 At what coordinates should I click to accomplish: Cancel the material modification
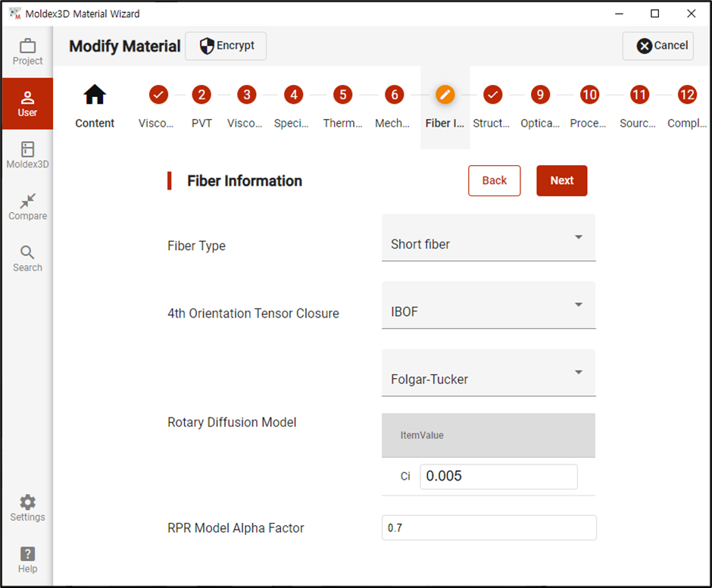click(x=658, y=46)
